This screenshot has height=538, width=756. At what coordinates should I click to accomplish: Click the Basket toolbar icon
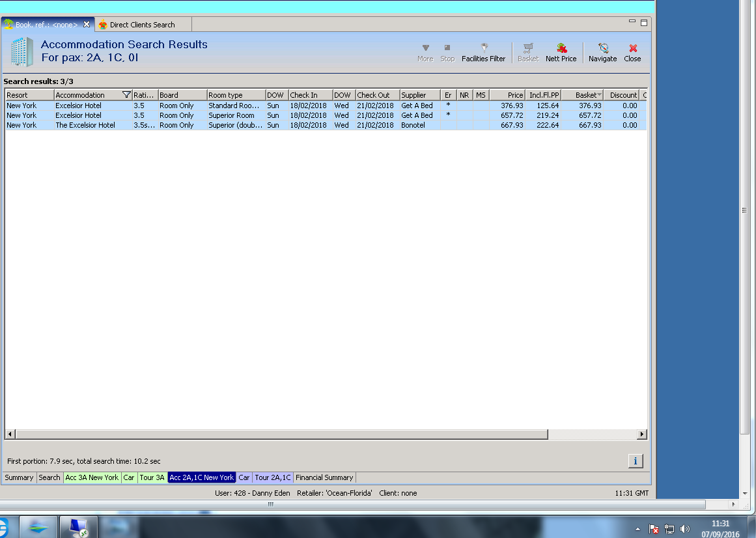point(528,53)
